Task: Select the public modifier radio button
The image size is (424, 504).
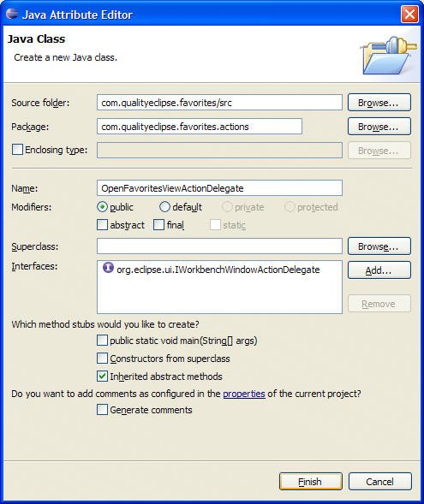Action: [102, 207]
